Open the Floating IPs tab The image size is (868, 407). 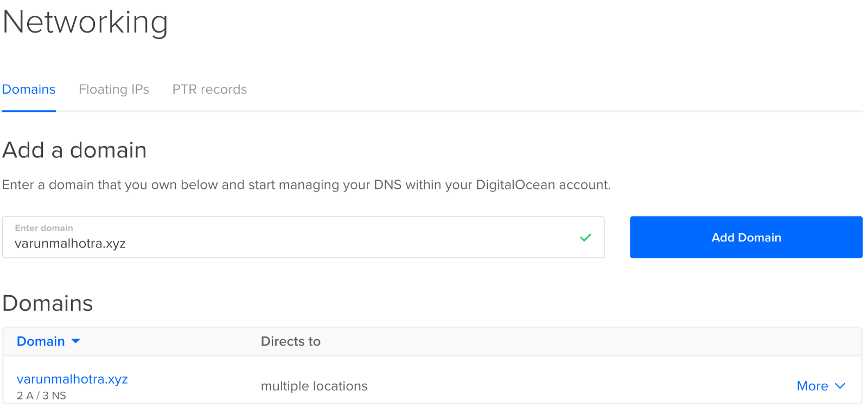[114, 90]
